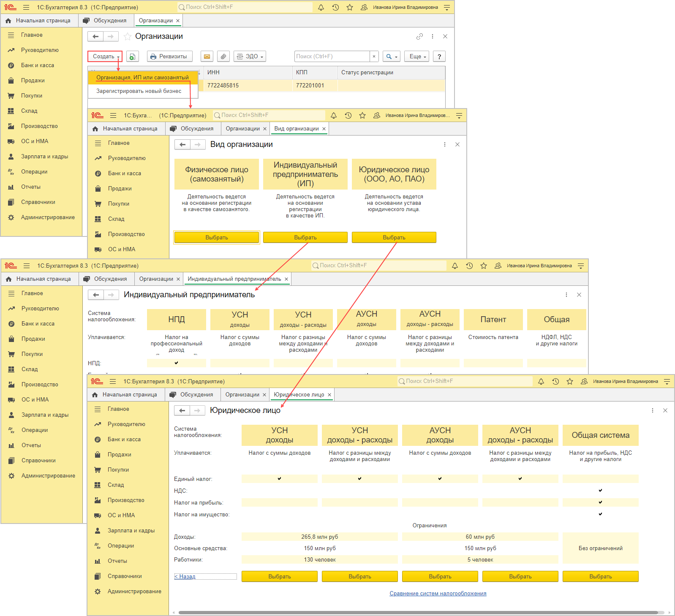This screenshot has width=675, height=616.
Task: Select Патент tax system tile
Action: pos(493,319)
